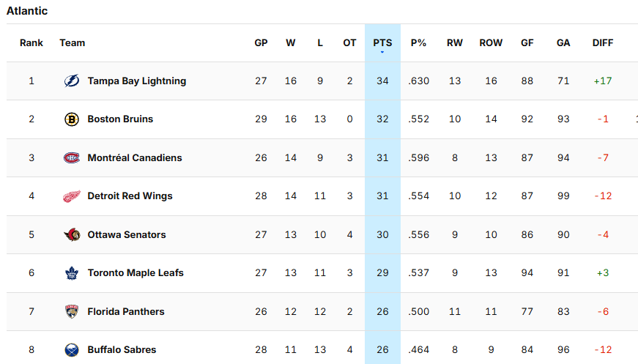The width and height of the screenshot is (638, 364).
Task: Sort by the P% column header
Action: click(x=418, y=43)
